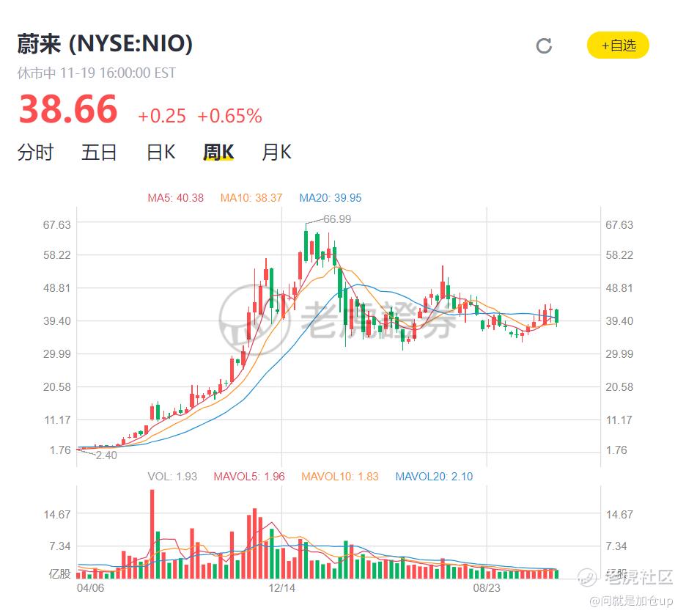The height and width of the screenshot is (616, 686).
Task: Click the right volume axis value 7.34
Action: coord(616,546)
